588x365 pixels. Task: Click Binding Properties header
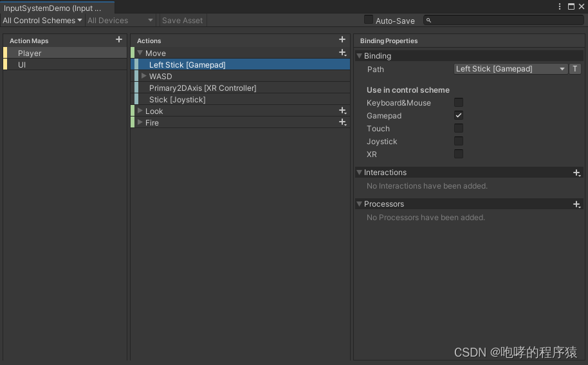click(389, 41)
